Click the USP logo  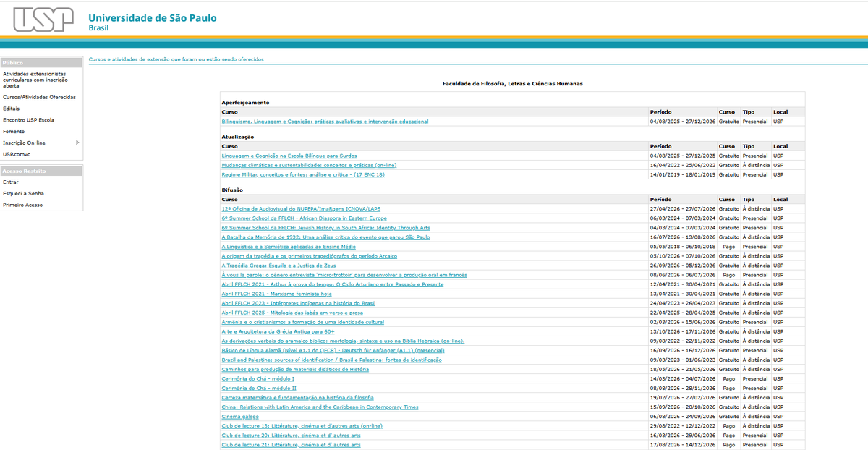click(43, 19)
